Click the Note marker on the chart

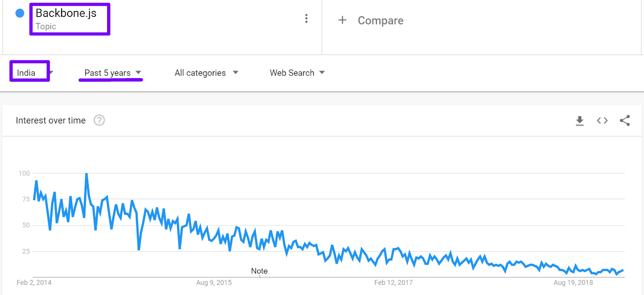259,271
